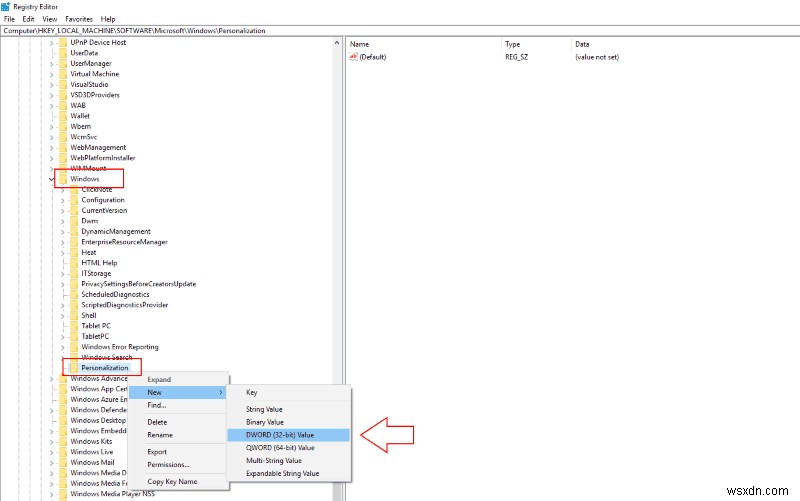
Task: Click the Dwm folder icon
Action: coord(74,221)
